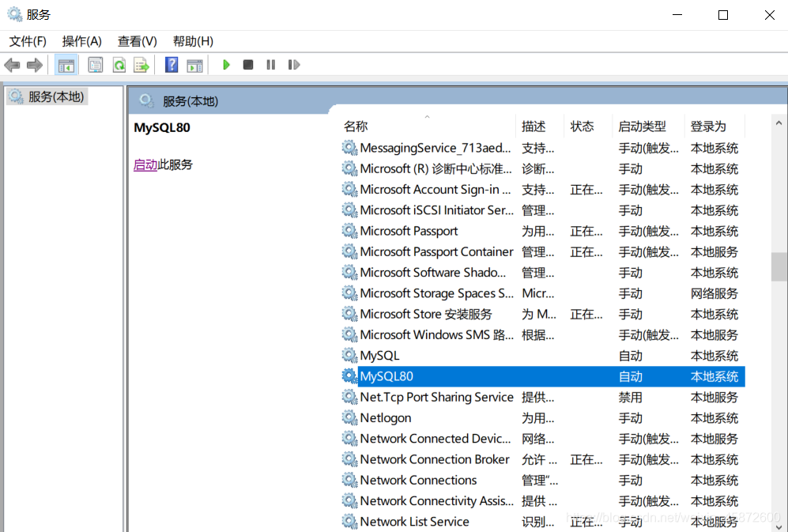Restart the service with the step-forward icon
This screenshot has width=788, height=532.
tap(293, 64)
